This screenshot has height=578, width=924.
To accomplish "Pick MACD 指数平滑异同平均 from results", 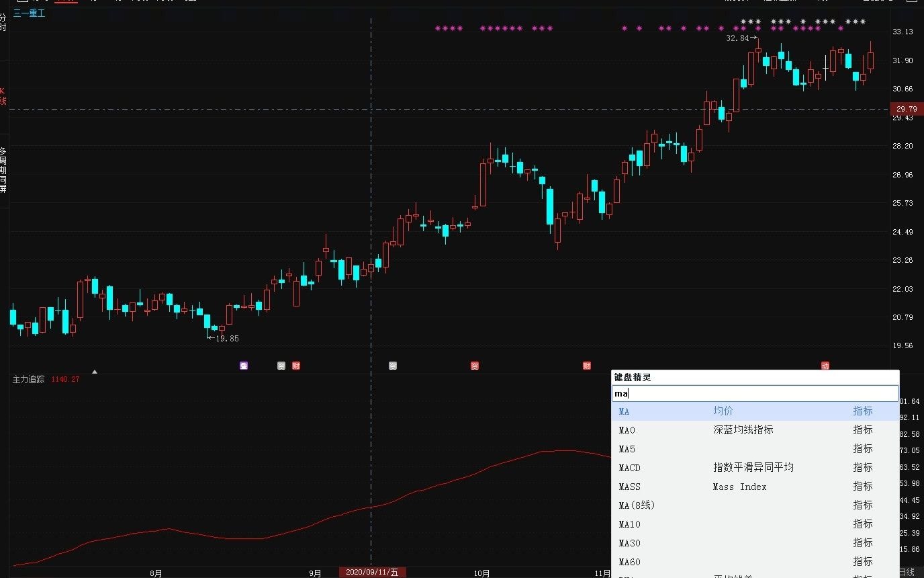I will pyautogui.click(x=755, y=468).
